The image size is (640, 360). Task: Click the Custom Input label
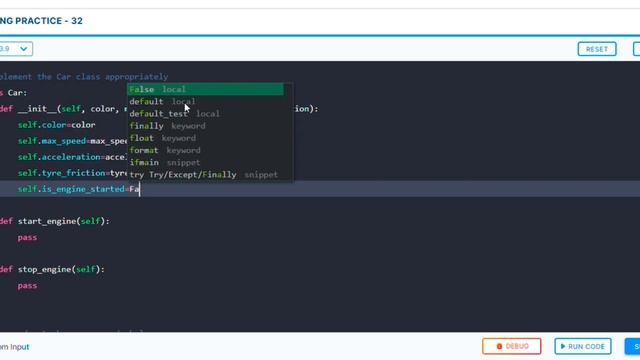click(15, 347)
